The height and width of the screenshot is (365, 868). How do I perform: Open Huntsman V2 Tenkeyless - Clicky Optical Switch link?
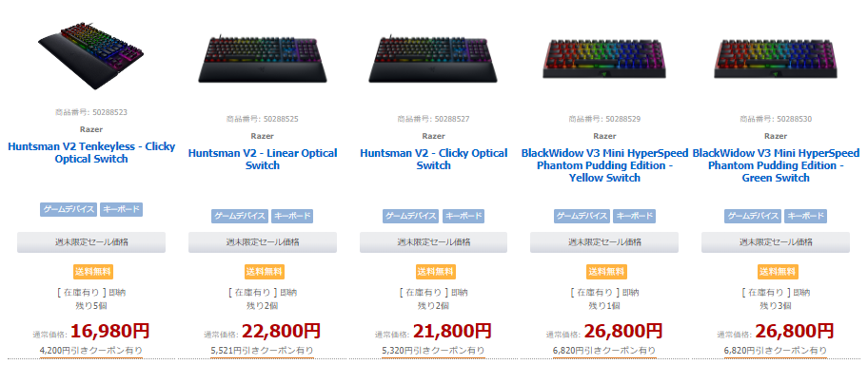[91, 153]
